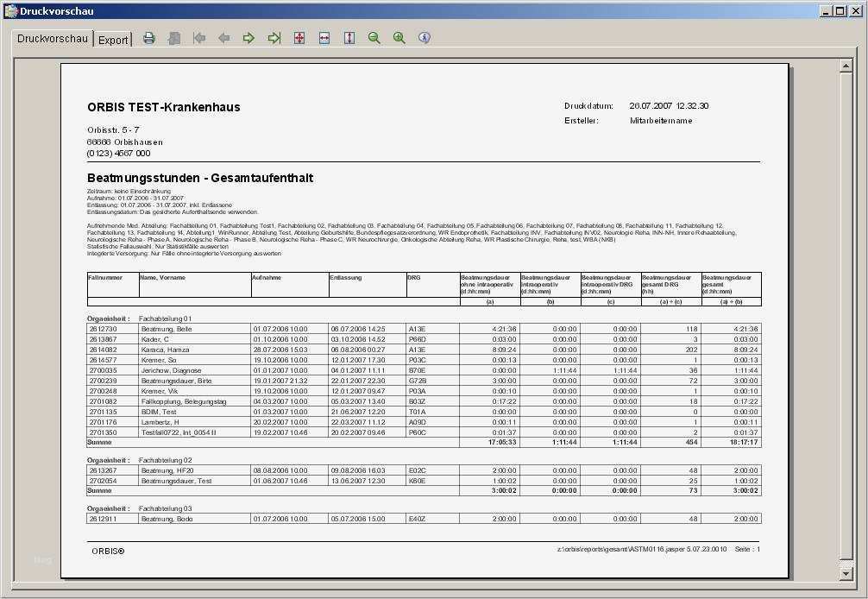Click the printer icon to print report
The image size is (868, 599).
[149, 38]
